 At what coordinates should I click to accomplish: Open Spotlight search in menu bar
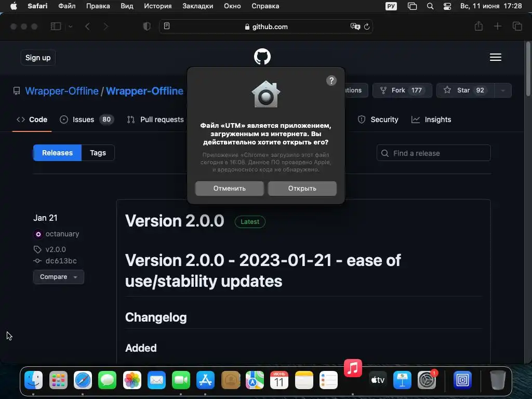[x=430, y=6]
